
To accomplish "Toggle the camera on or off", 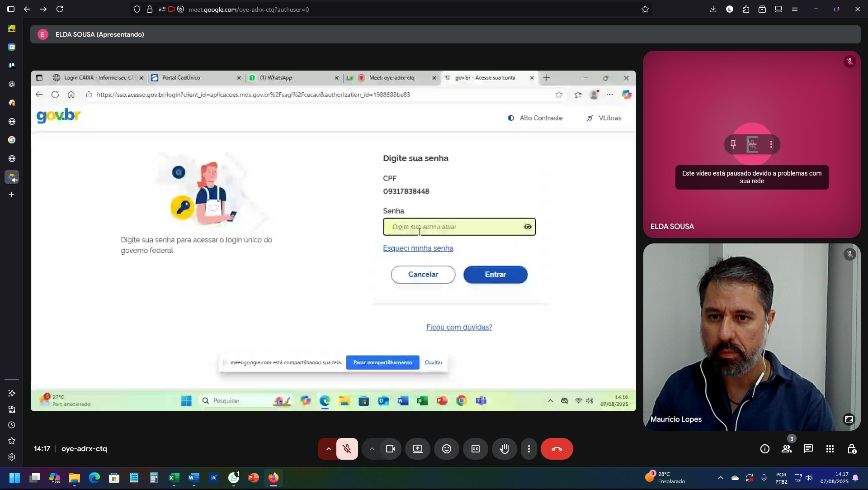I will [x=390, y=449].
